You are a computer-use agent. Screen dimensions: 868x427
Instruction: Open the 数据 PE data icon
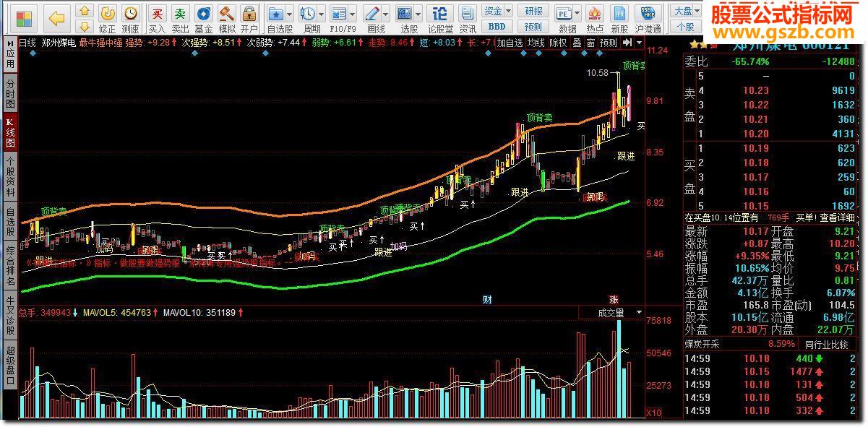tap(564, 13)
